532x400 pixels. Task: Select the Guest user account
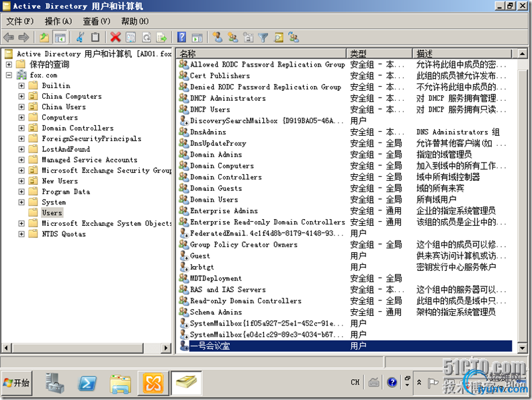(x=200, y=255)
